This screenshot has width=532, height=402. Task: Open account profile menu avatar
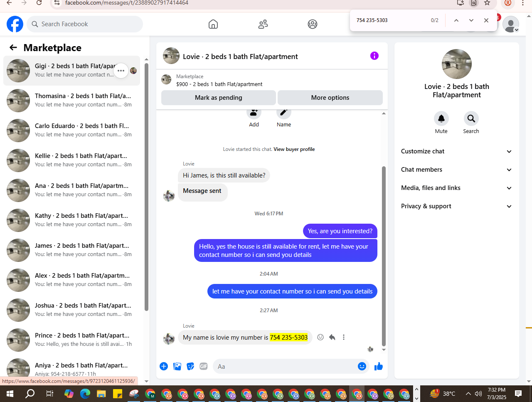coord(511,24)
